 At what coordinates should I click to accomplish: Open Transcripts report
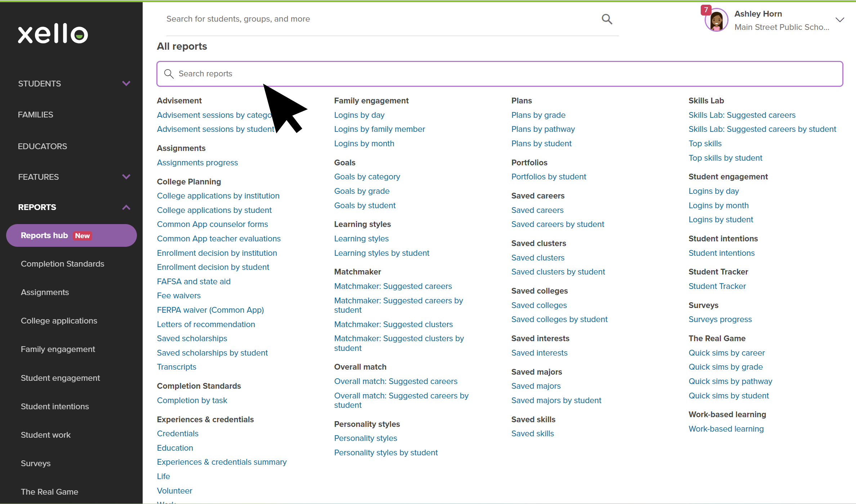177,367
